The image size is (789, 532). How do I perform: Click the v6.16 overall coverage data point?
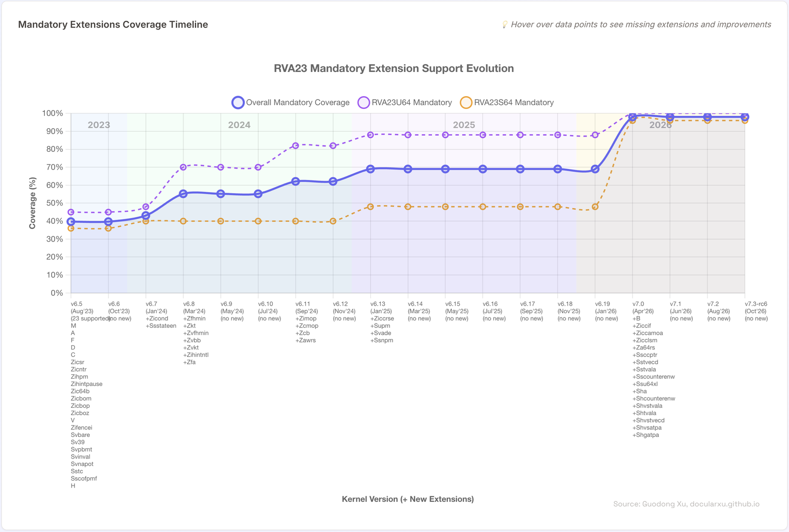tap(483, 169)
